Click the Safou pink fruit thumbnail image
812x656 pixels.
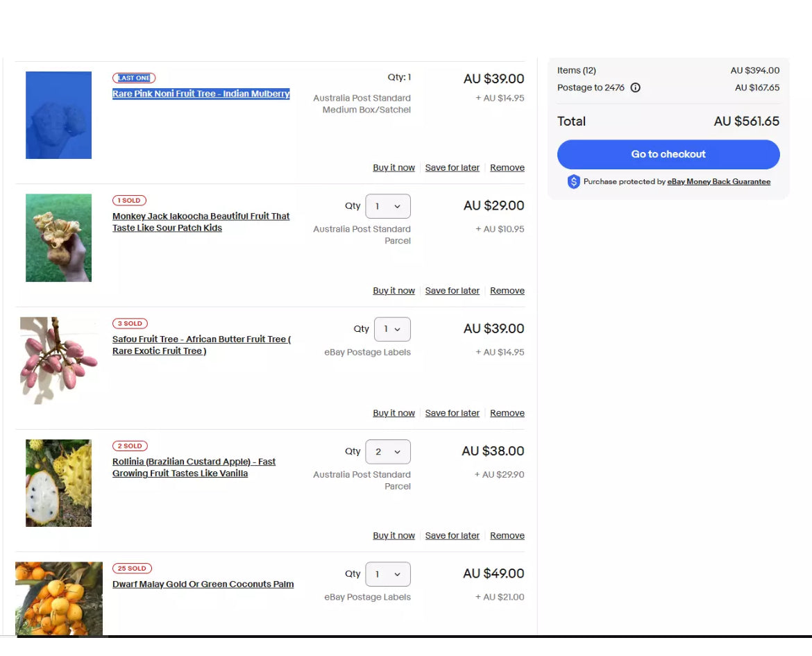tap(58, 361)
